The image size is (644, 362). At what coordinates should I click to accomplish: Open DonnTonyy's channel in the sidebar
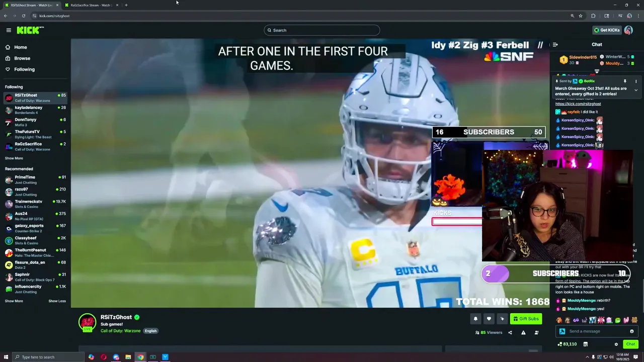point(35,122)
